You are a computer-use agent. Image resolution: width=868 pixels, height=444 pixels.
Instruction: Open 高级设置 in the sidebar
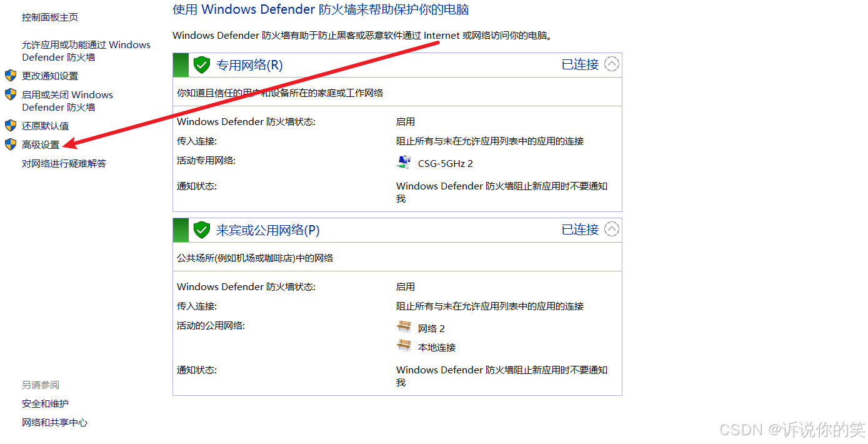41,145
